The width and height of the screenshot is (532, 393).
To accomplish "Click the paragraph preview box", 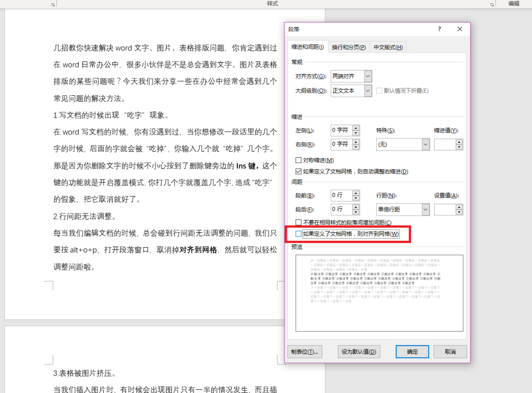I will pyautogui.click(x=379, y=293).
